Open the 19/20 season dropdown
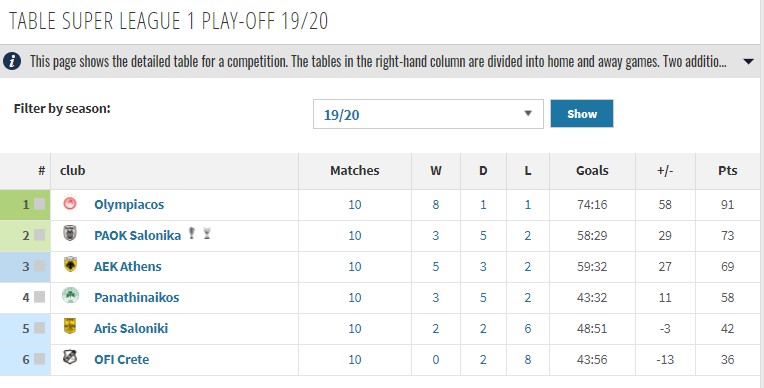 pos(428,114)
